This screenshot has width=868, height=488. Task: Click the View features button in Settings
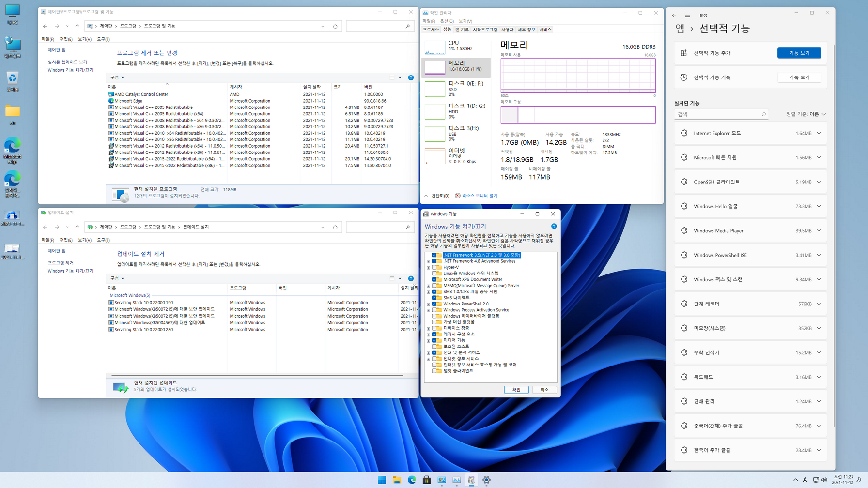(799, 53)
